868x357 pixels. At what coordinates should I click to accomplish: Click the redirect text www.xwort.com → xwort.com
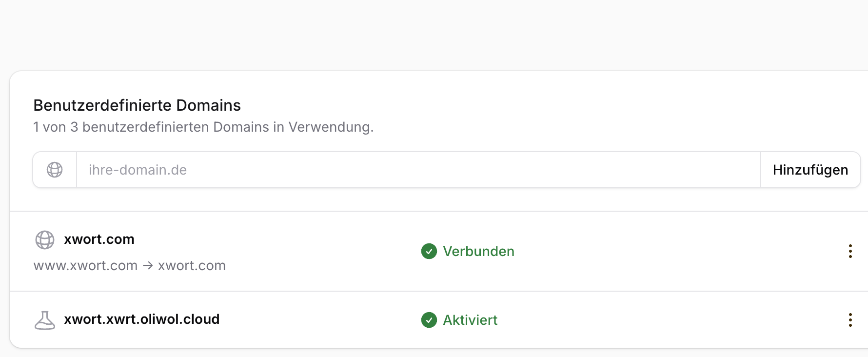pos(129,265)
